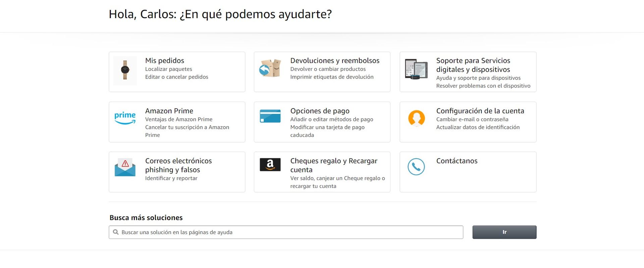Click the phishing envelope warning icon
644x268 pixels.
(x=125, y=167)
